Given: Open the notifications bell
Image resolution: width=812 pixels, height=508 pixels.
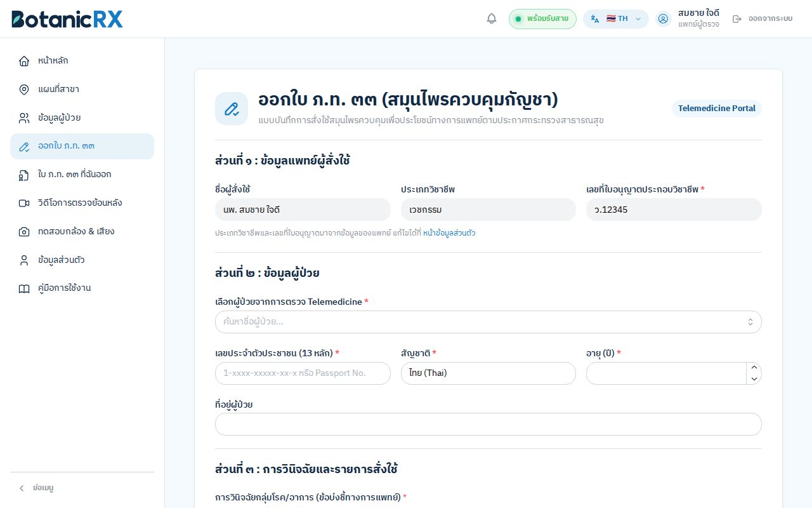Looking at the screenshot, I should coord(492,19).
